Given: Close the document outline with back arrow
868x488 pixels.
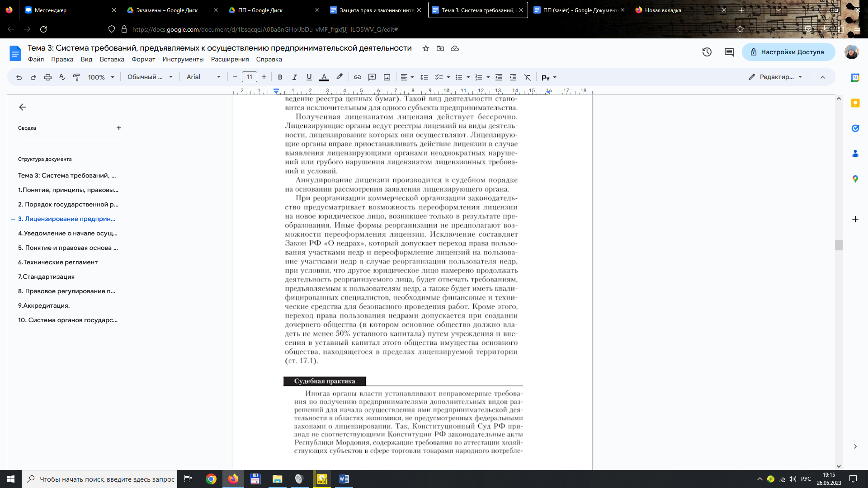Looking at the screenshot, I should tap(23, 107).
